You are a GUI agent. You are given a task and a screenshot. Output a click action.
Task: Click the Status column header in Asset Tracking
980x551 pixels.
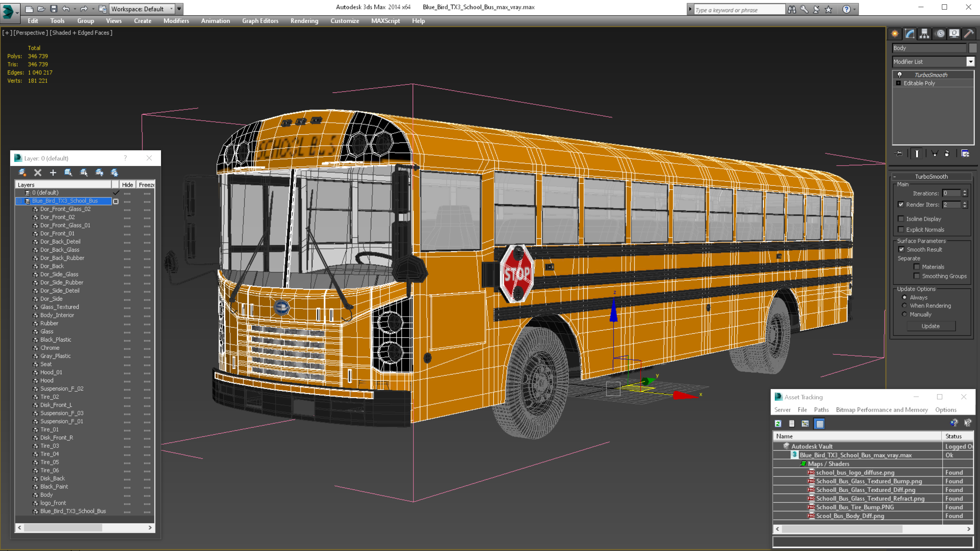pos(958,436)
